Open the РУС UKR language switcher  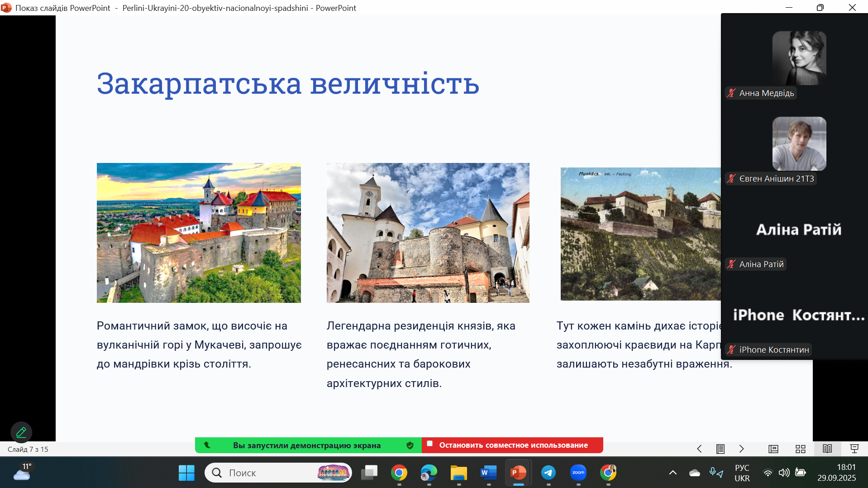742,473
